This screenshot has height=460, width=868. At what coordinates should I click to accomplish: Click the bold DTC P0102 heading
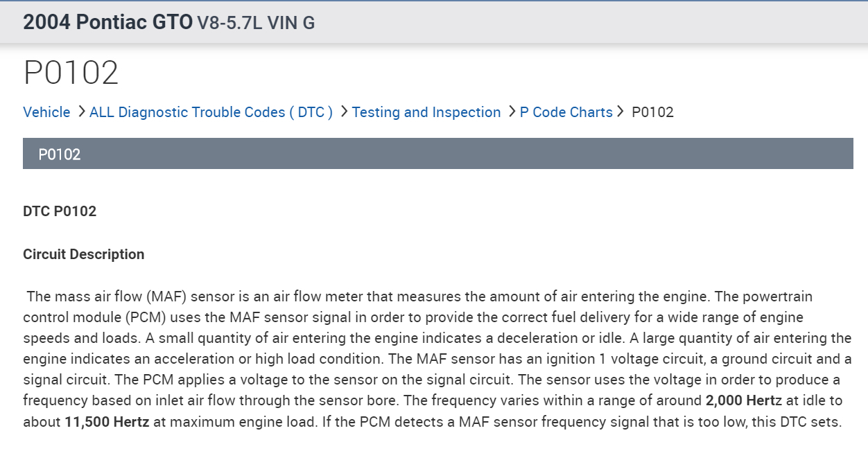(x=60, y=211)
